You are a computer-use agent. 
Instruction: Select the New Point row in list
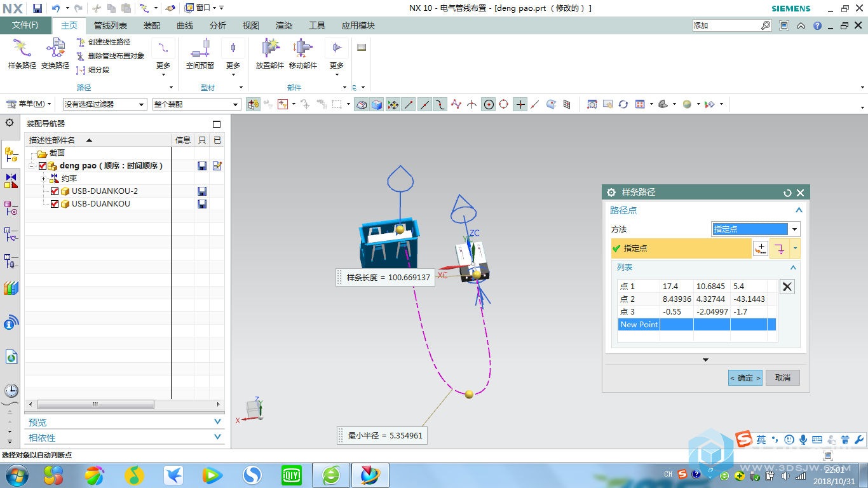(x=697, y=325)
